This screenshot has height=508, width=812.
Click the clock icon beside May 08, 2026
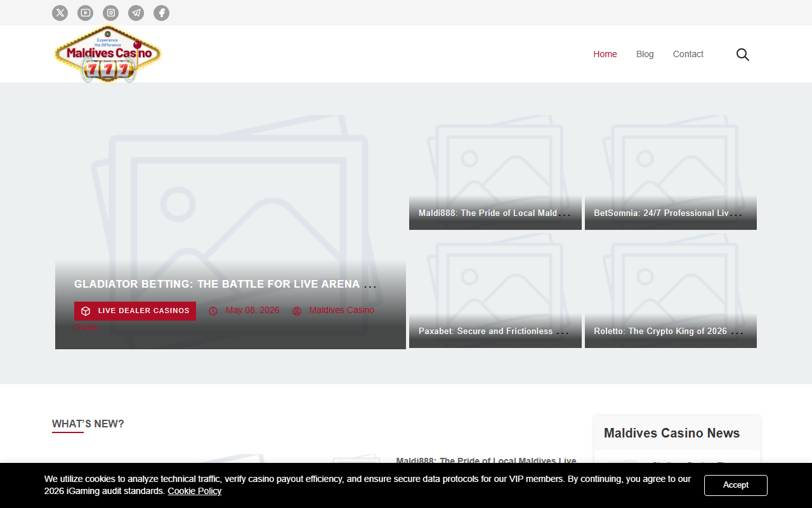(213, 311)
